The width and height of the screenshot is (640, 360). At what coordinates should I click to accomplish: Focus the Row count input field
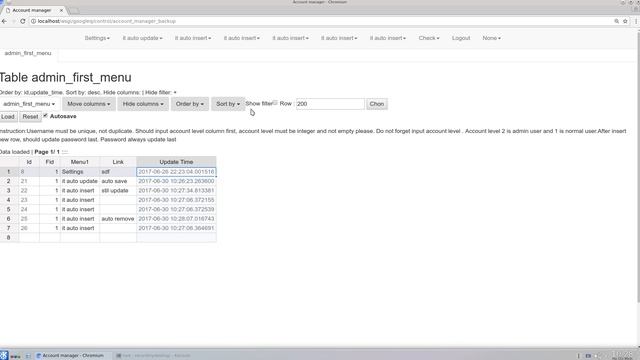(x=330, y=104)
